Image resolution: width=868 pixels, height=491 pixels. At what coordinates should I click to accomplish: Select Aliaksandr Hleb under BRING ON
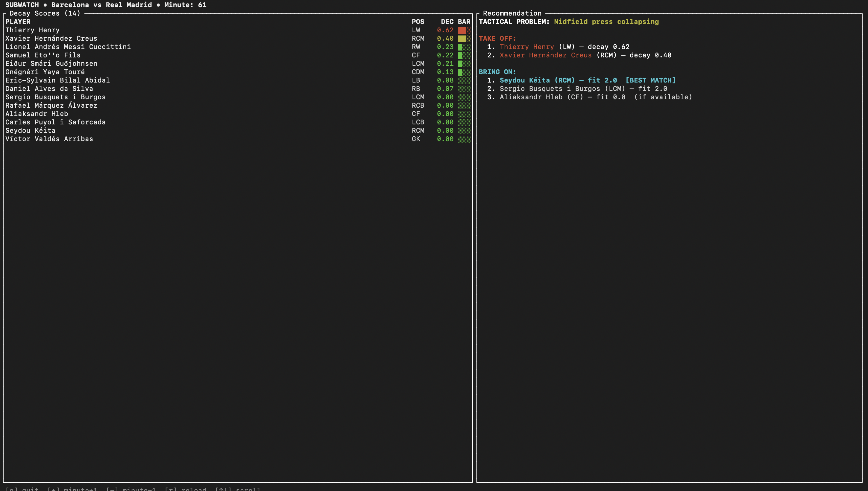531,97
